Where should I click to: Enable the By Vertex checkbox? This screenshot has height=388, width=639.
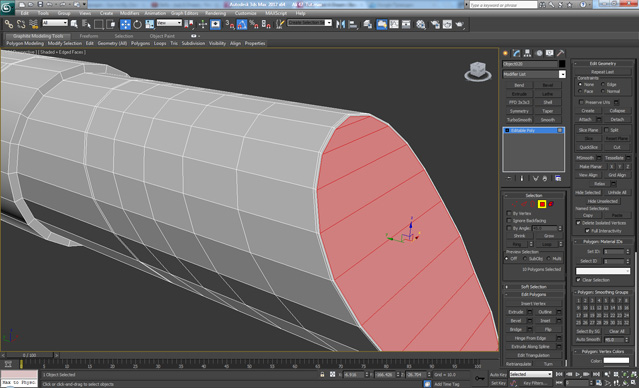509,213
